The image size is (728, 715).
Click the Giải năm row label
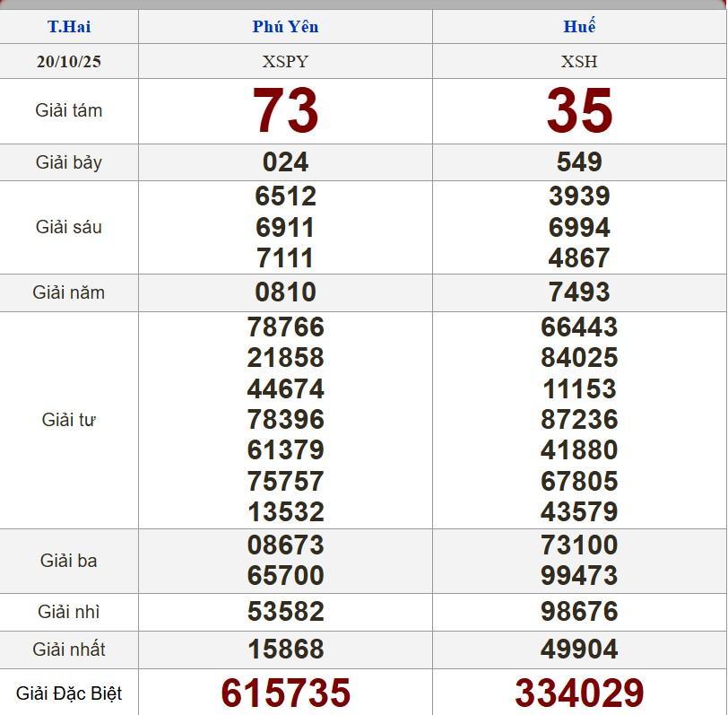(69, 292)
